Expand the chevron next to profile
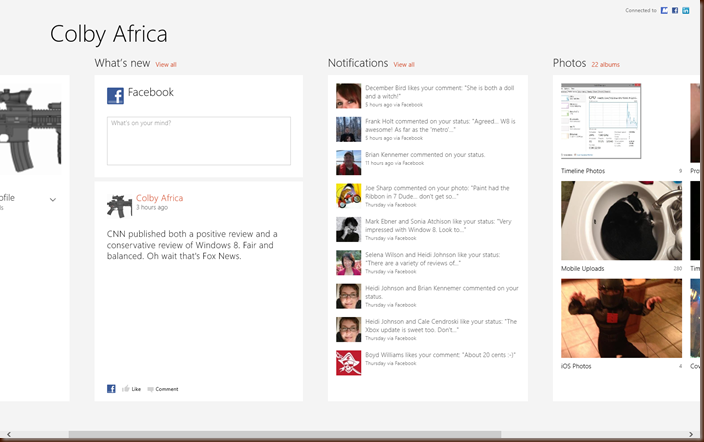Viewport: 704px width, 442px height. click(53, 200)
